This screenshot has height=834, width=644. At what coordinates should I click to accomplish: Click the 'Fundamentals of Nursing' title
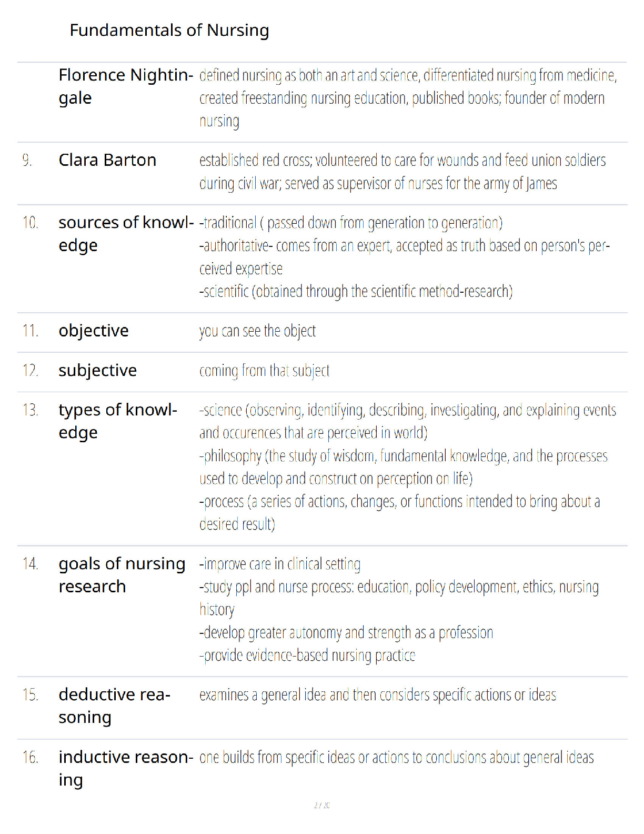tap(169, 31)
